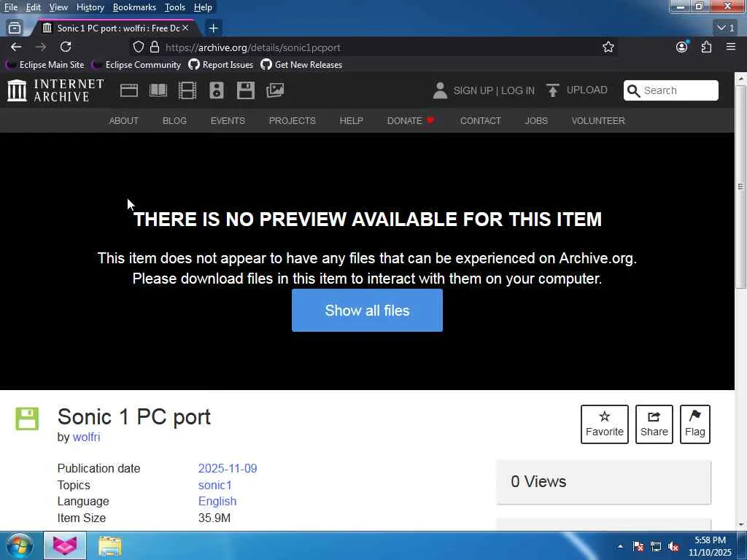Open the EVENTS navigation link
The width and height of the screenshot is (747, 560).
[228, 121]
